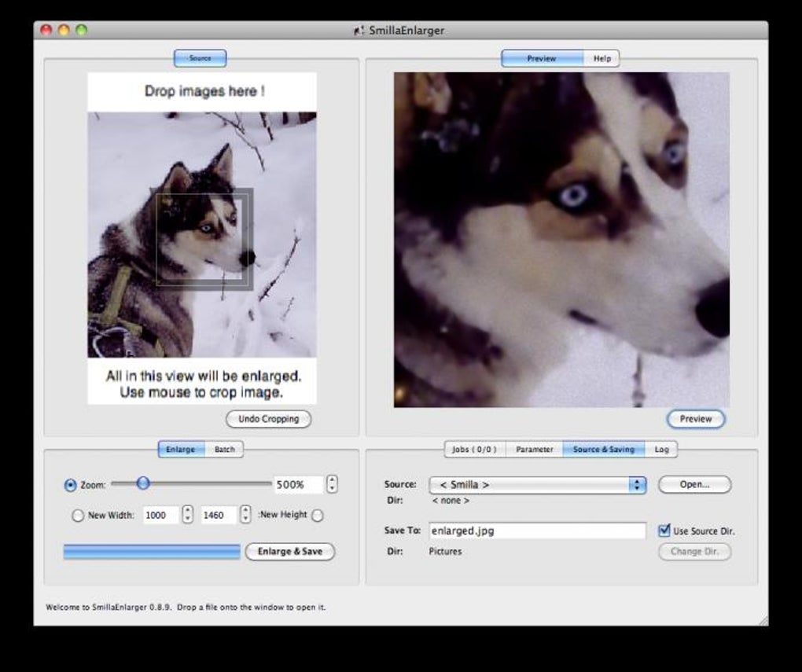Open the Help tab
This screenshot has width=802, height=672.
pos(602,58)
